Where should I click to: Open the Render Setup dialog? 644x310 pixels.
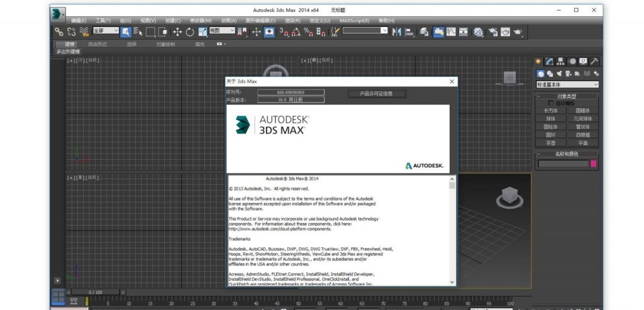pyautogui.click(x=493, y=31)
